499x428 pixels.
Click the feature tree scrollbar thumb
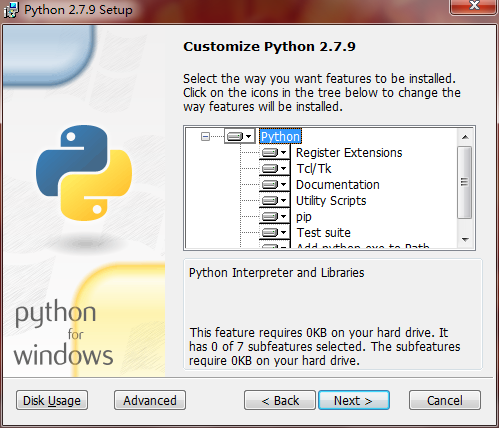[465, 182]
